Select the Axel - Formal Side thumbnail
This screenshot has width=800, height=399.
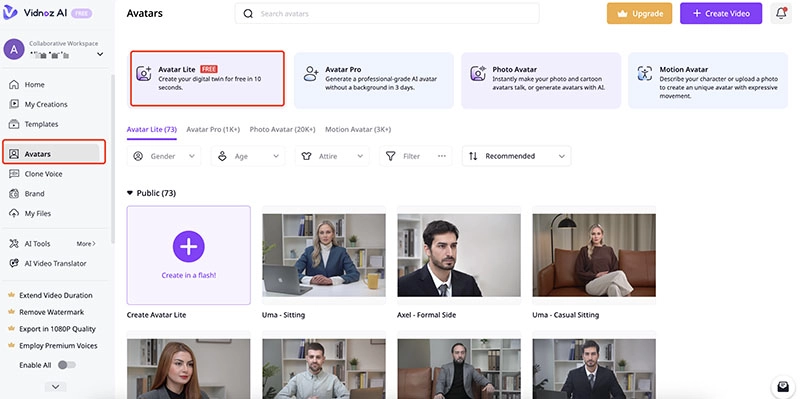point(459,255)
